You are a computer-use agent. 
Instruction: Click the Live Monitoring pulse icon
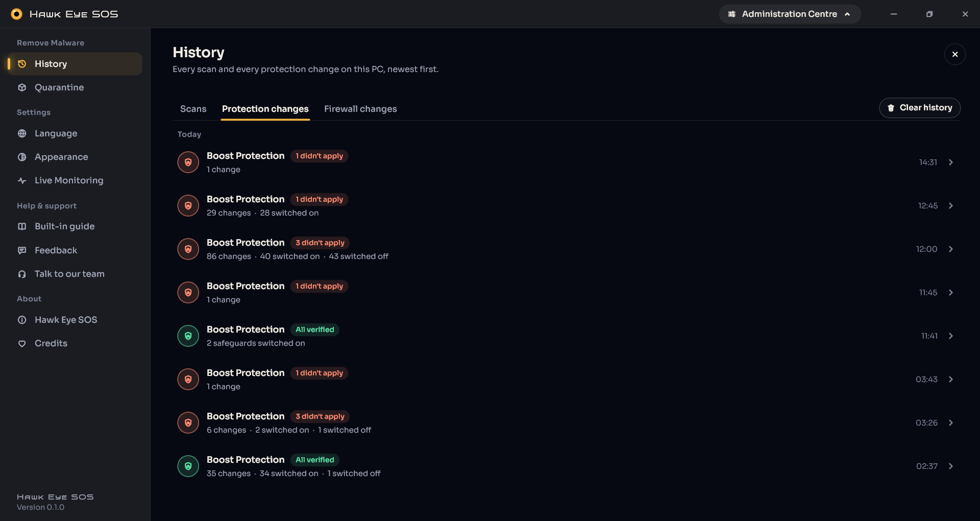pyautogui.click(x=22, y=180)
